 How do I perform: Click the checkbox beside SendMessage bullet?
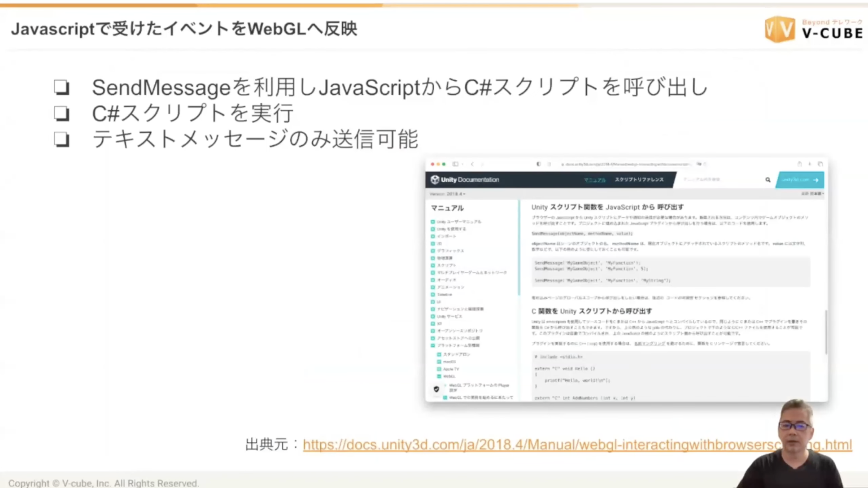click(61, 87)
